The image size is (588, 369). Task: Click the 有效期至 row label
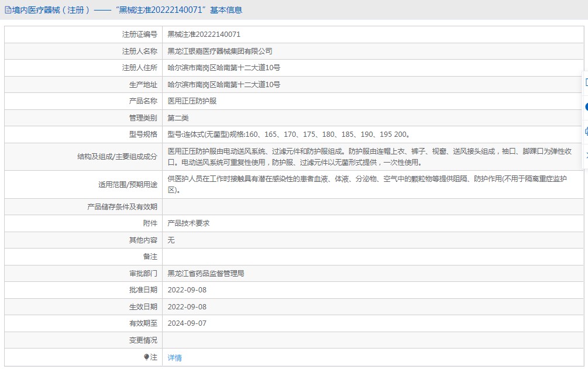143,323
